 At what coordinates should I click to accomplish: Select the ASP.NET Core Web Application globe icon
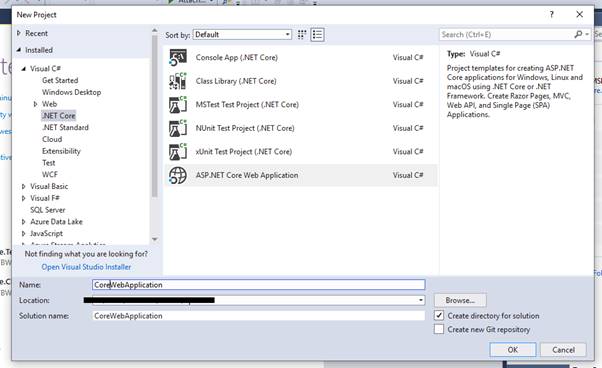pos(178,175)
